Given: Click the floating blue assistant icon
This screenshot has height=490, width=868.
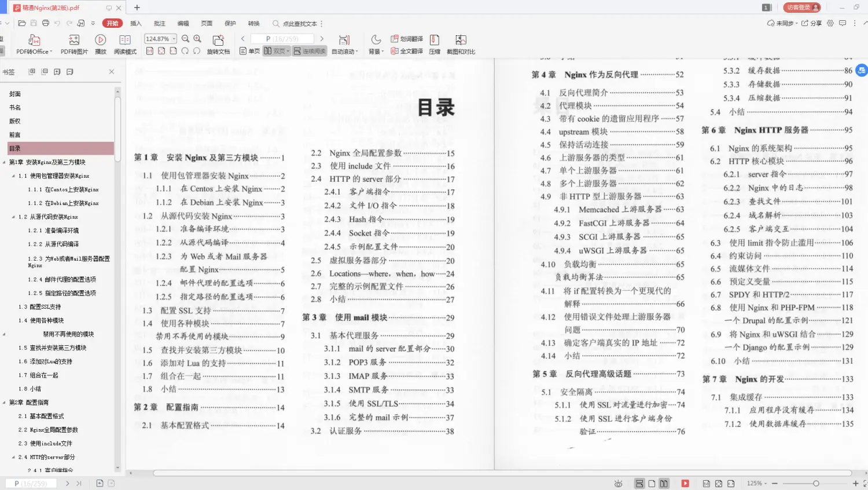Looking at the screenshot, I should [x=862, y=70].
